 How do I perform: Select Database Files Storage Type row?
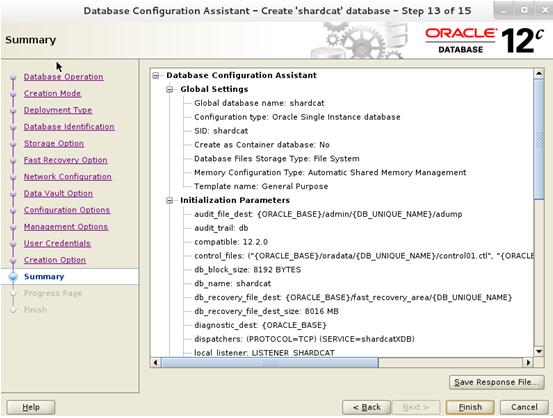[x=276, y=158]
